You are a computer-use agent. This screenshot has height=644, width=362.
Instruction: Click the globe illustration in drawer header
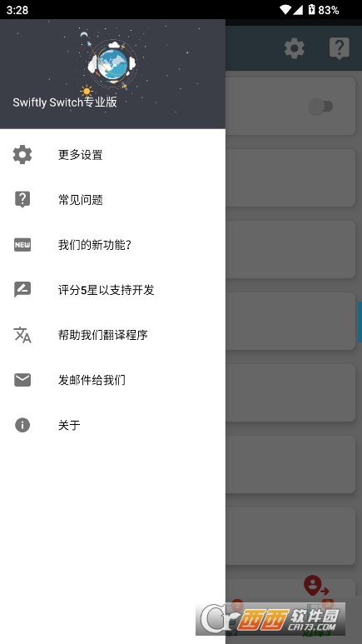[x=112, y=63]
